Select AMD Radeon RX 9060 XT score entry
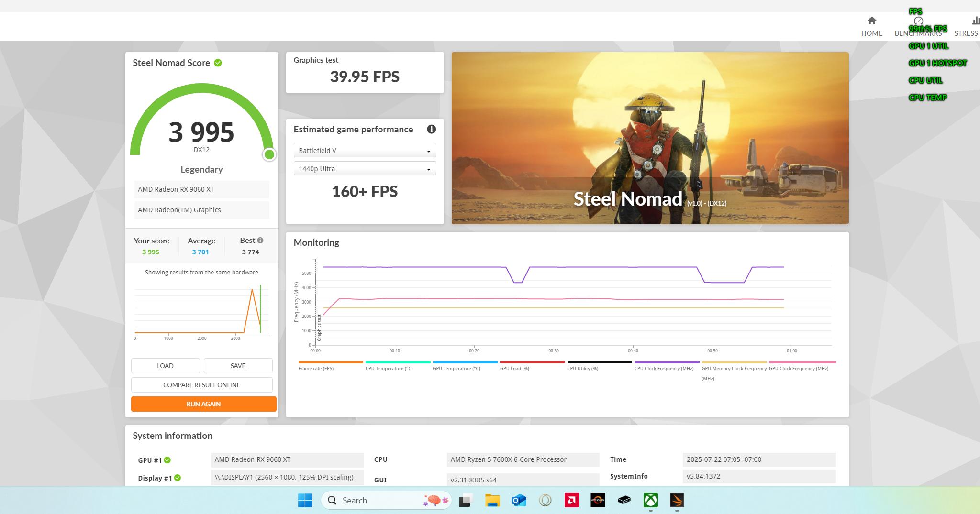Image resolution: width=980 pixels, height=514 pixels. 201,189
